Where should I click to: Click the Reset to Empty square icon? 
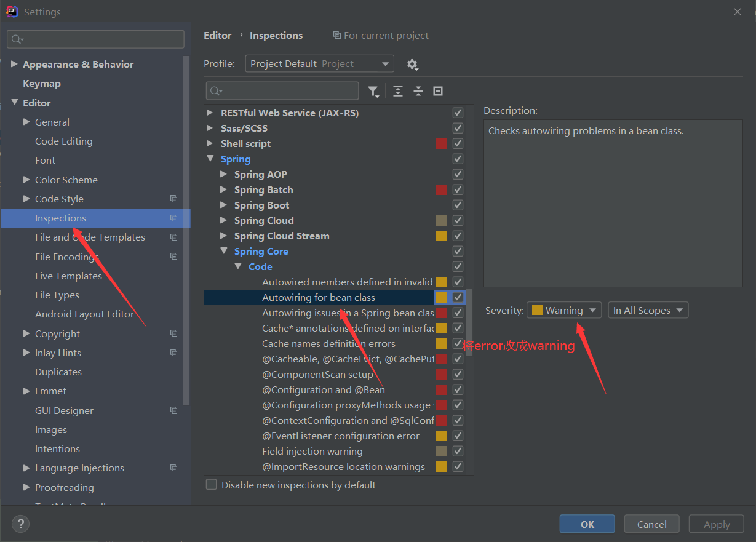pos(438,91)
